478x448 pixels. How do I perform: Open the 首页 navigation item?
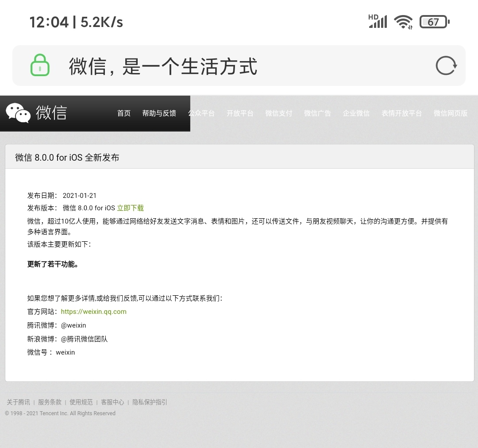123,113
